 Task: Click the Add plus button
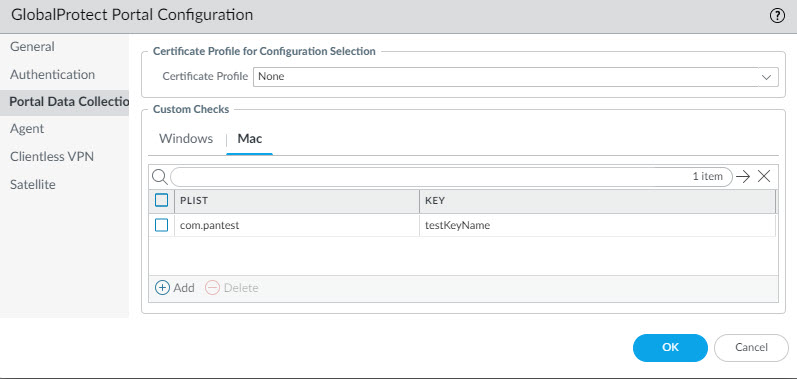pyautogui.click(x=175, y=288)
